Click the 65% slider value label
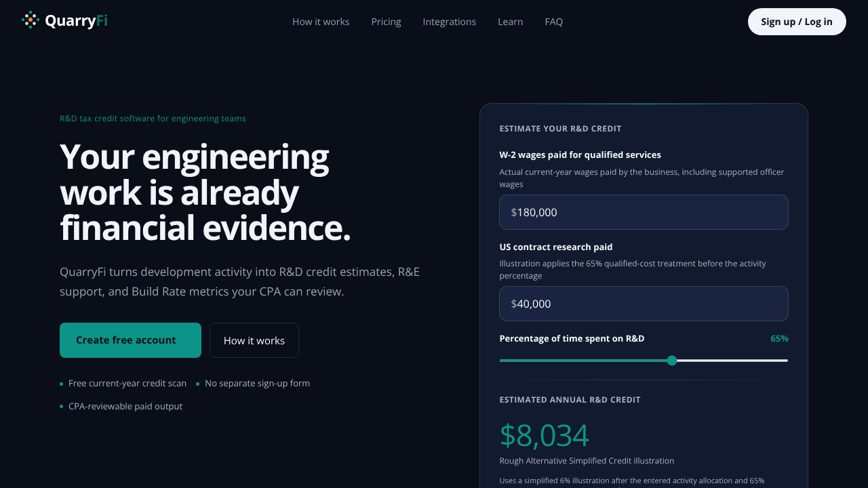 tap(779, 338)
